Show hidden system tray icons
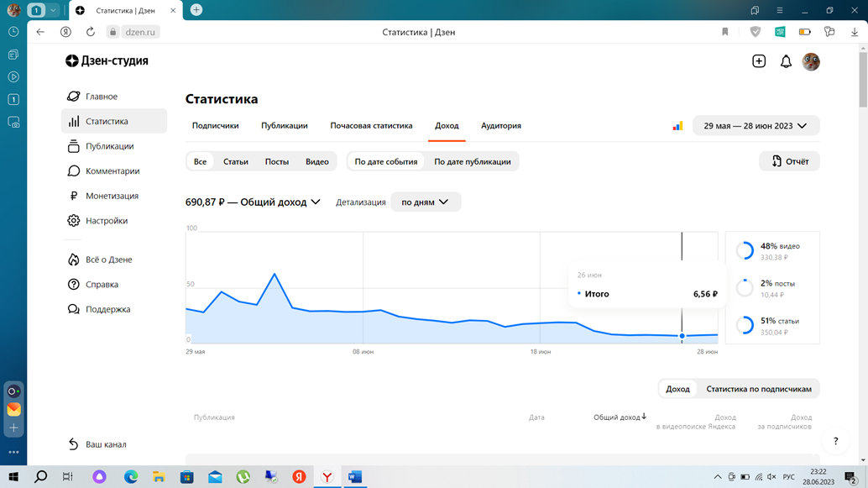Screen dimensions: 868x488 [x=718, y=477]
